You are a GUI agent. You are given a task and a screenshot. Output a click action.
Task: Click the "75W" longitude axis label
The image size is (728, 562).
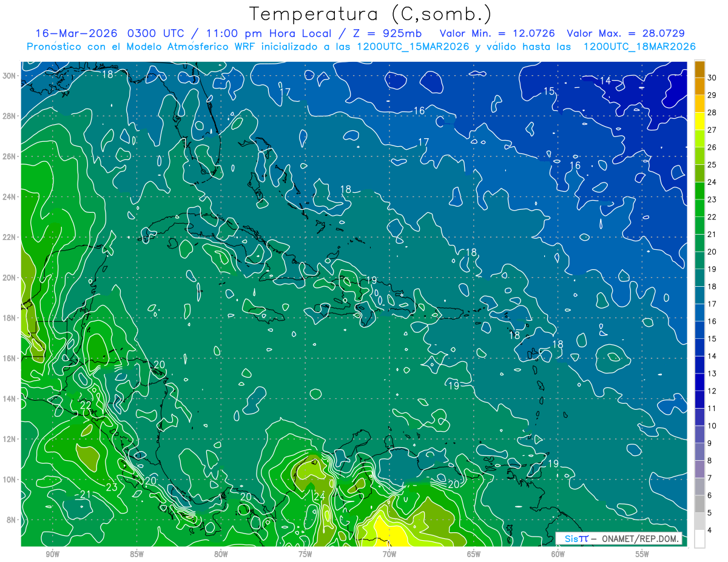pyautogui.click(x=305, y=555)
